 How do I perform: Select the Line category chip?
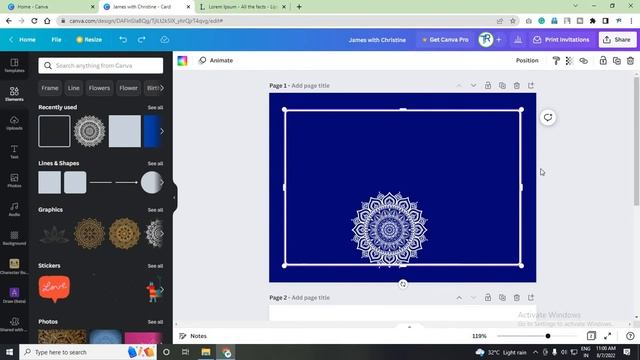73,88
